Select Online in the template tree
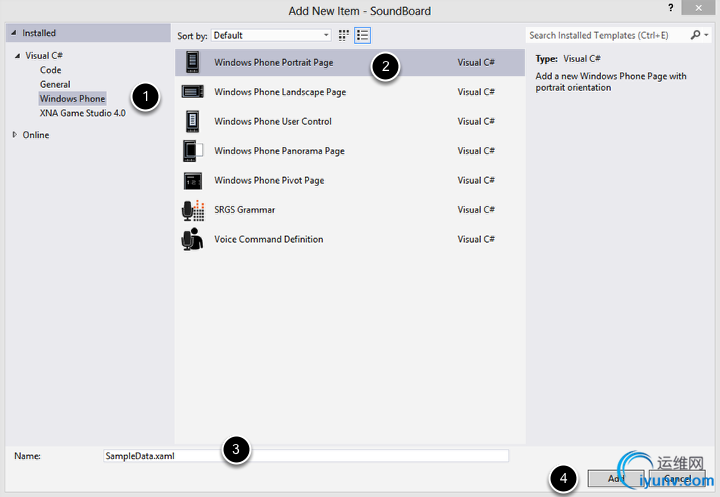Screen dimensions: 720x497 [x=36, y=135]
